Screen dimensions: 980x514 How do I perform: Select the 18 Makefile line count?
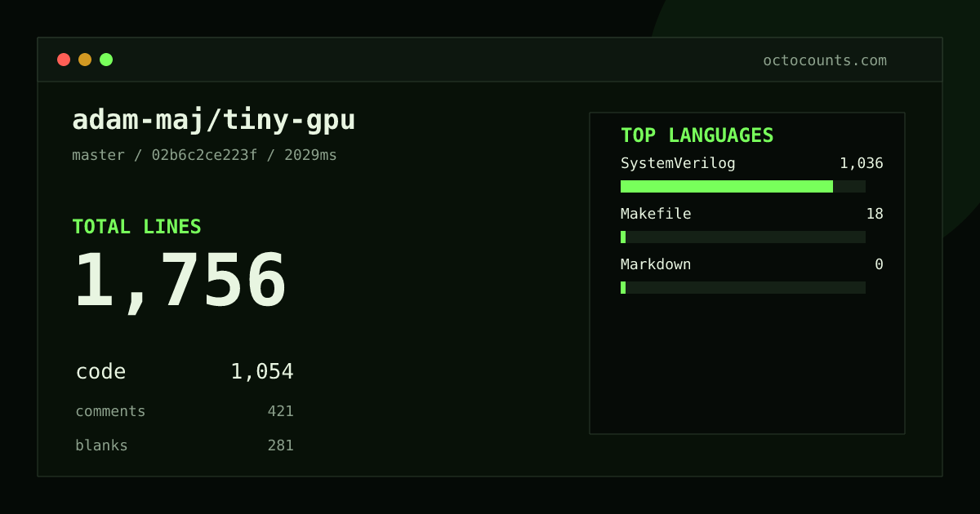(875, 214)
